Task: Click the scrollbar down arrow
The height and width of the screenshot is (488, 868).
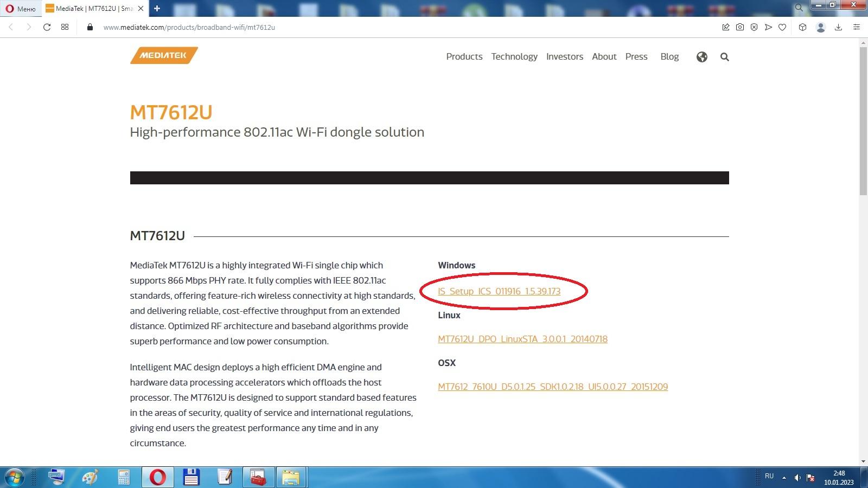Action: click(863, 461)
